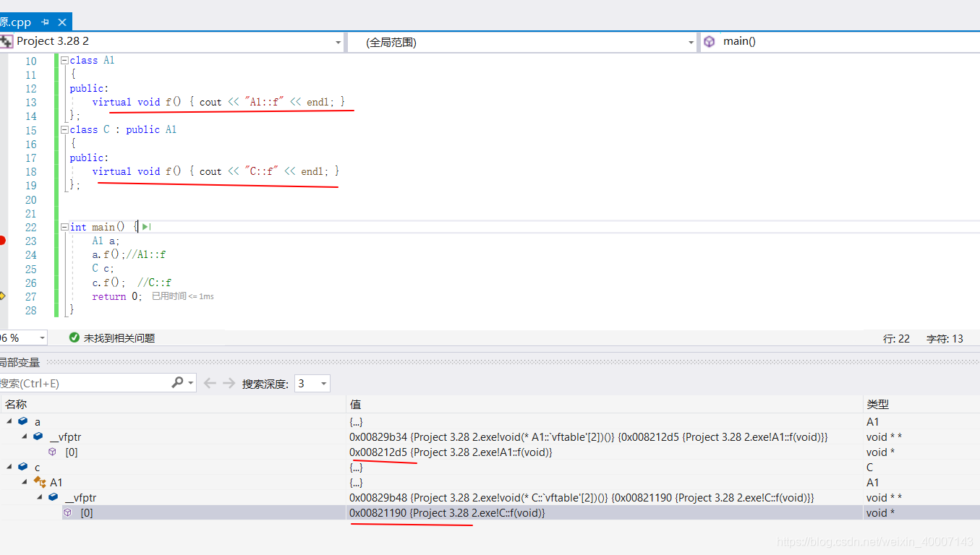Viewport: 980px width, 555px height.
Task: Collapse the __vfptr node under variable a
Action: coord(25,436)
